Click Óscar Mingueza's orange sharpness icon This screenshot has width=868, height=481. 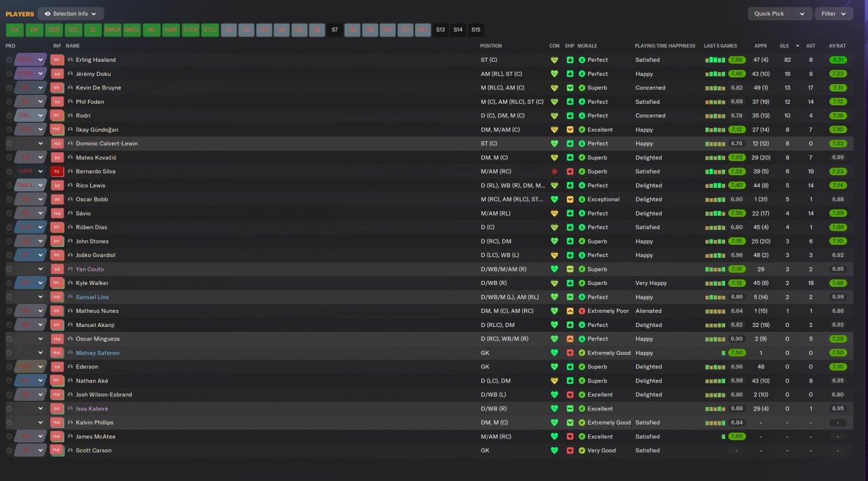click(570, 339)
